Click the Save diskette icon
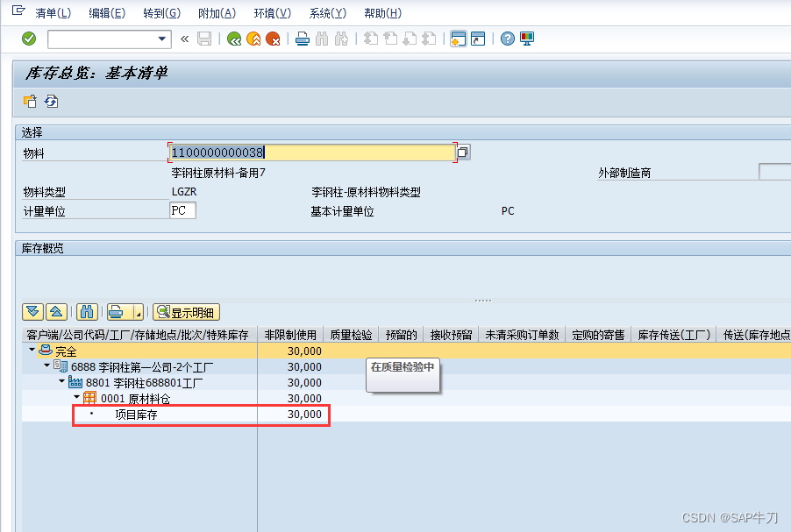Viewport: 791px width, 532px height. point(204,39)
